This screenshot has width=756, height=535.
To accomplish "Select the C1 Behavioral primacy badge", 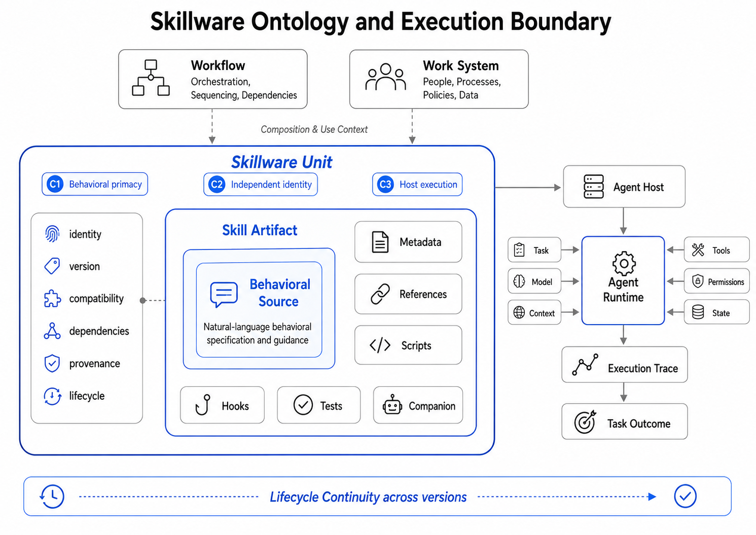I will coord(95,184).
